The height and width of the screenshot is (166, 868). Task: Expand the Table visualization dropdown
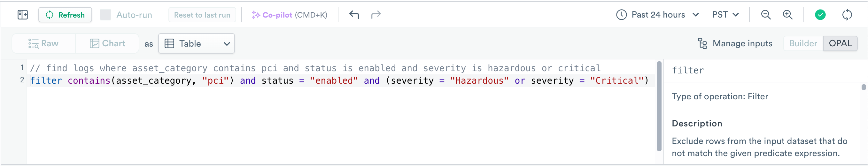coord(197,43)
